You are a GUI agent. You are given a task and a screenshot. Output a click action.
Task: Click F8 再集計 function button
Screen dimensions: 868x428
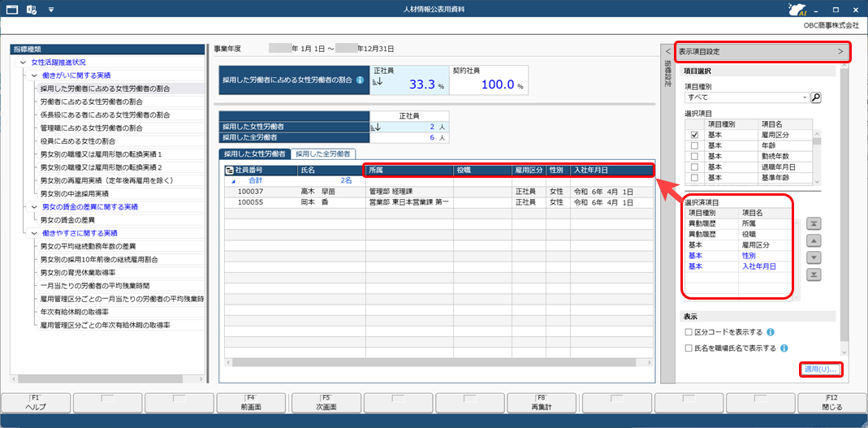click(543, 403)
